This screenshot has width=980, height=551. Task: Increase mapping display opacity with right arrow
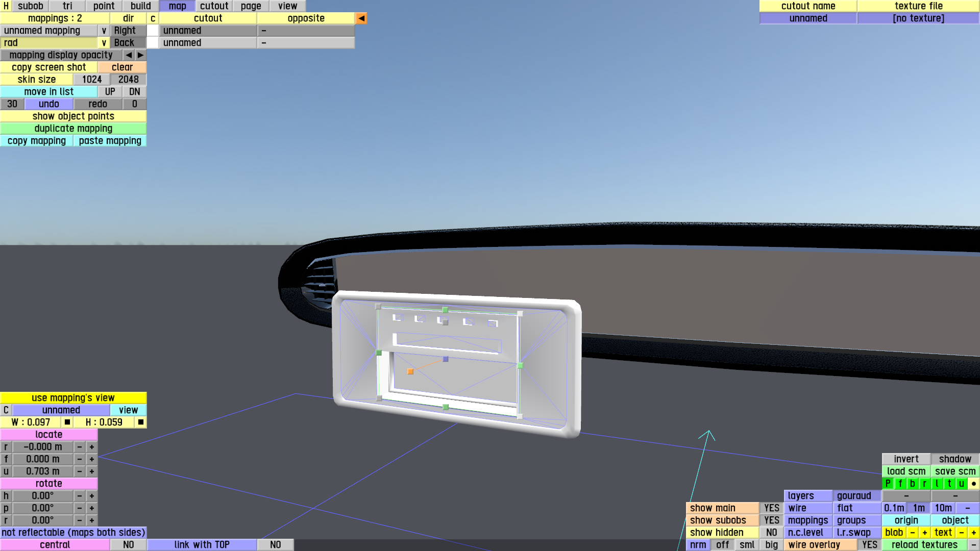point(140,55)
